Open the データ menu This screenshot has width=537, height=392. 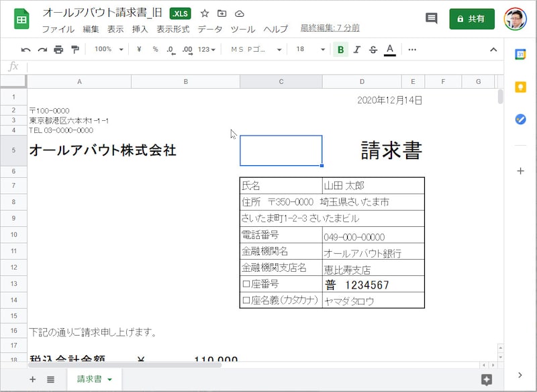pos(210,29)
